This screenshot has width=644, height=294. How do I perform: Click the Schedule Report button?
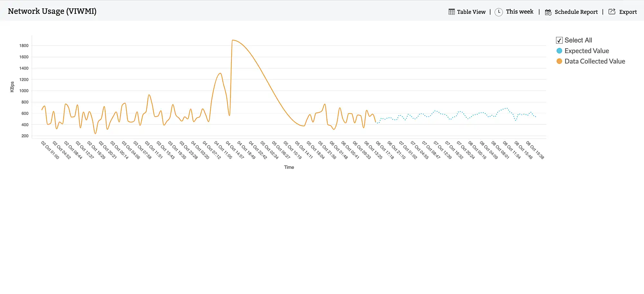pos(576,12)
